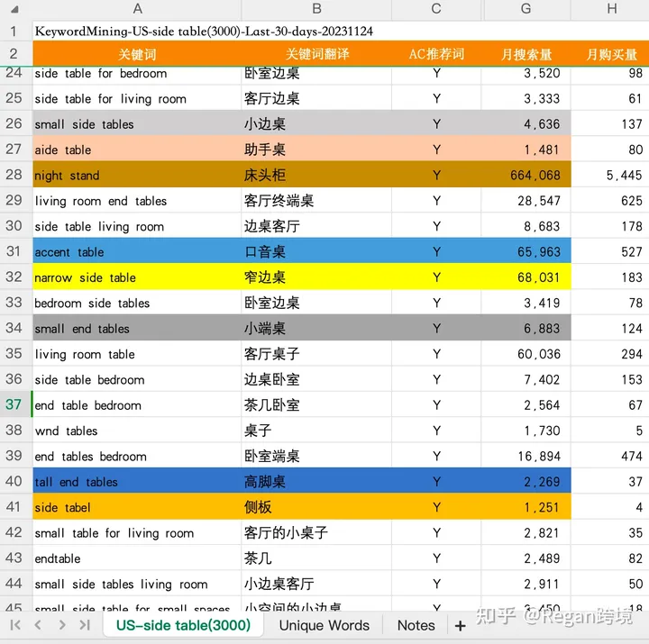Image resolution: width=649 pixels, height=644 pixels.
Task: Click the column G header
Action: pyautogui.click(x=526, y=9)
